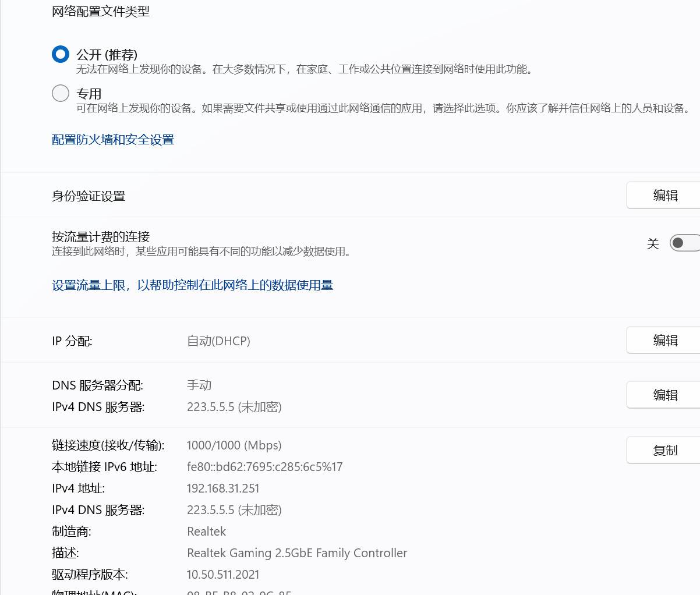Screen dimensions: 700x595
Task: Click the 本地链接 IPv6 地址: label
Action: [104, 467]
